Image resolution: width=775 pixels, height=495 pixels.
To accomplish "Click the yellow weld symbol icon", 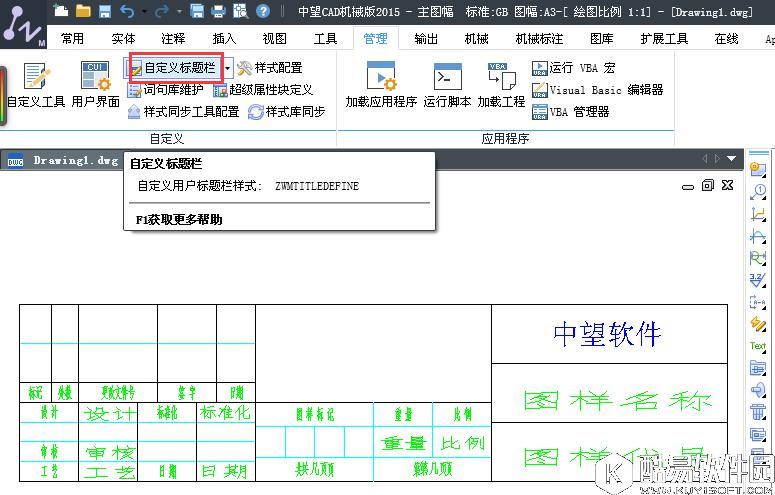I will click(x=758, y=324).
